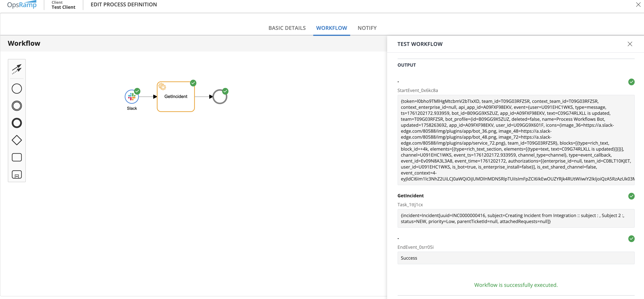
Task: Select the task rounded rectangle tool
Action: pos(17,157)
